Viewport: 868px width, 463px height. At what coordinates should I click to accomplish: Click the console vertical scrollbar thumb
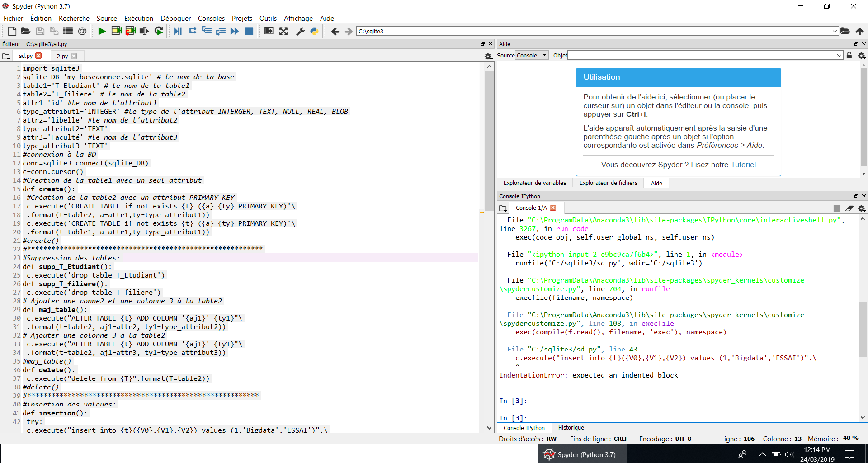click(863, 329)
